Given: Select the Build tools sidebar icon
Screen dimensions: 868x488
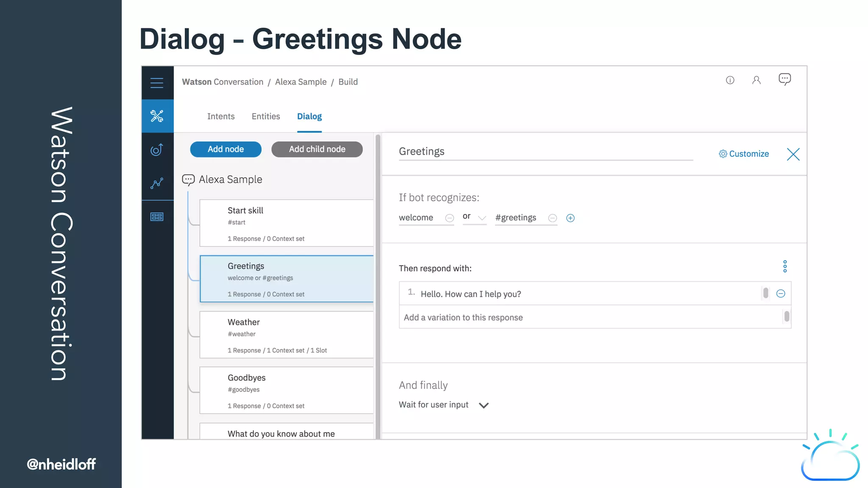Looking at the screenshot, I should 157,116.
